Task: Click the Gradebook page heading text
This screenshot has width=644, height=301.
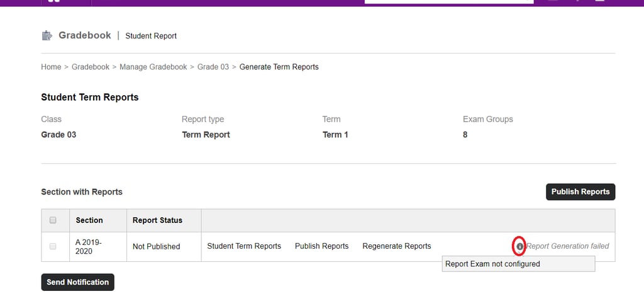Action: click(85, 35)
